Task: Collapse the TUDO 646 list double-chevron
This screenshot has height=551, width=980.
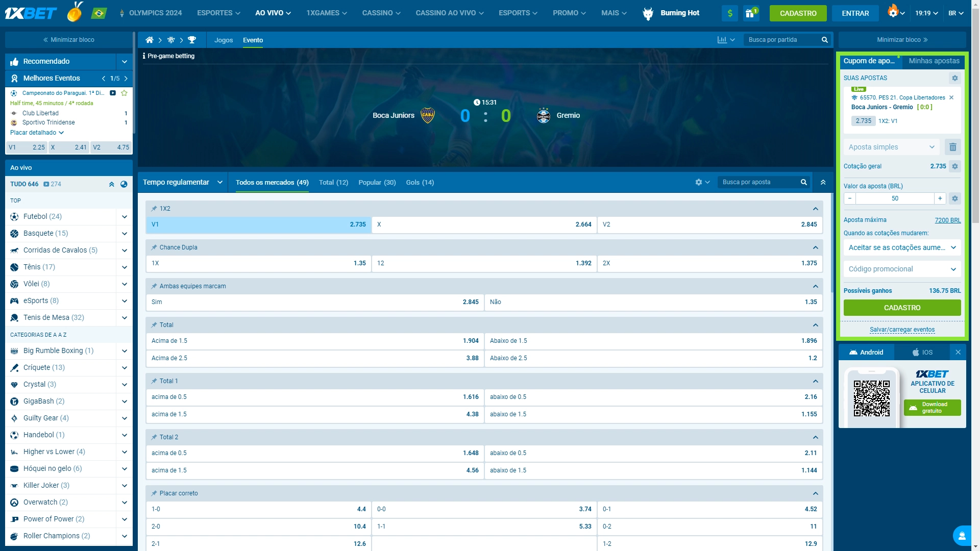Action: [x=111, y=184]
